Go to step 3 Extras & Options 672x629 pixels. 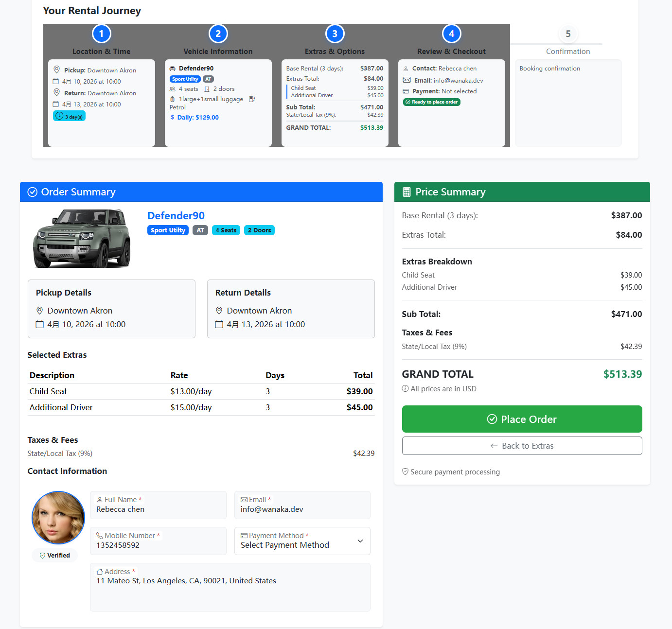(x=335, y=34)
